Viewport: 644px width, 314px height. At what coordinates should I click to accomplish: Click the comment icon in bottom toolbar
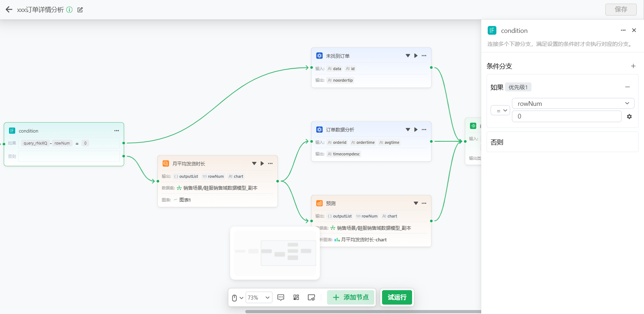tap(281, 297)
